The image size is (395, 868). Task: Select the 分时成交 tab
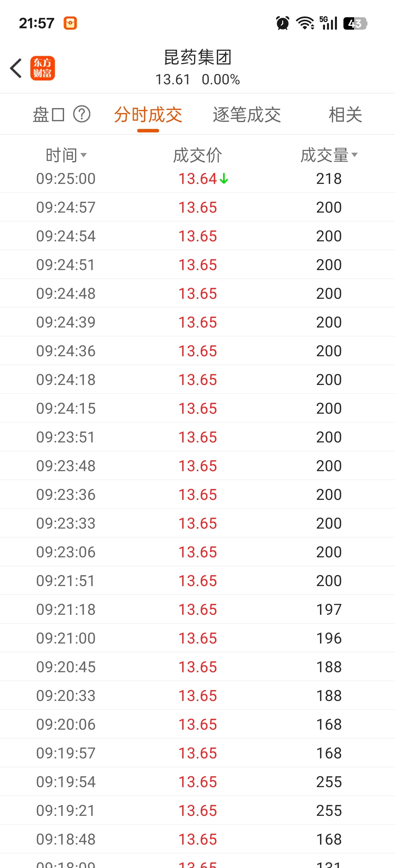[x=148, y=115]
